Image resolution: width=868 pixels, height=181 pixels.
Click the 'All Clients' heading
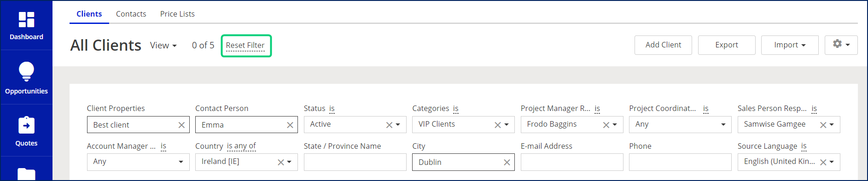tap(106, 45)
